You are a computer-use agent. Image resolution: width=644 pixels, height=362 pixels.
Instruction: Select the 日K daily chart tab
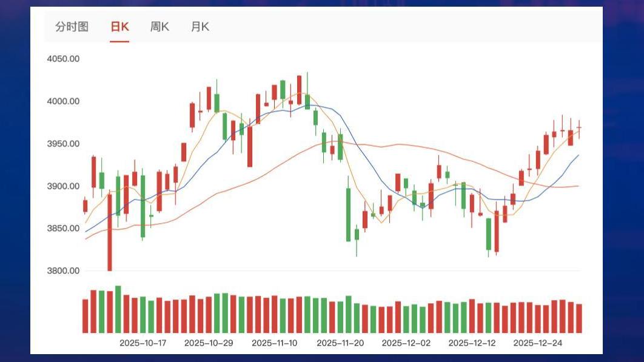point(119,27)
